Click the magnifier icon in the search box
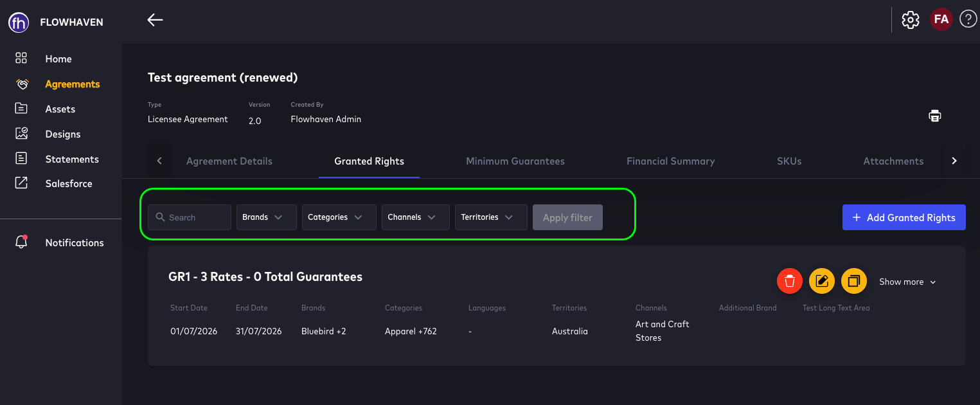The height and width of the screenshot is (405, 980). click(161, 217)
